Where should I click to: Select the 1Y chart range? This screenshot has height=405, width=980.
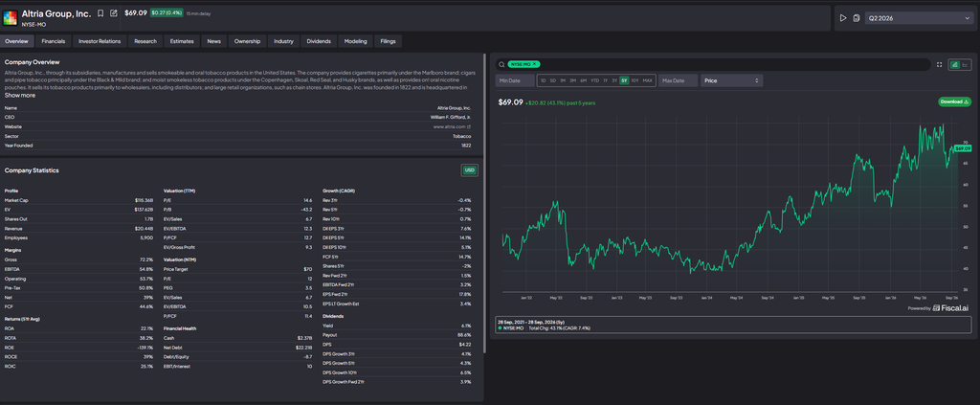click(x=605, y=80)
